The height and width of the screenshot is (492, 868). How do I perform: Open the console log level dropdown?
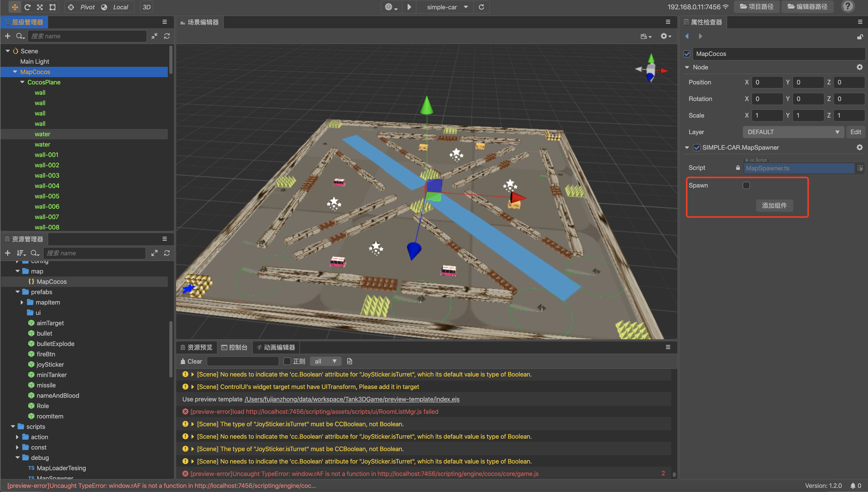325,361
